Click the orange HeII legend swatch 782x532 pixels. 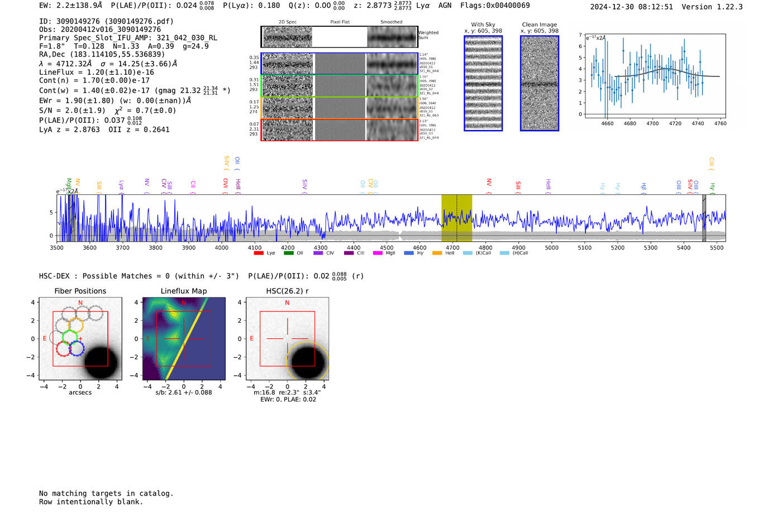[x=437, y=253]
